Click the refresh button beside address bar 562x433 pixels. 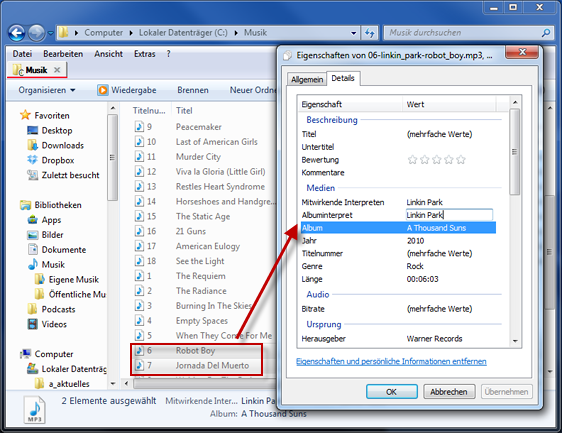pyautogui.click(x=370, y=33)
